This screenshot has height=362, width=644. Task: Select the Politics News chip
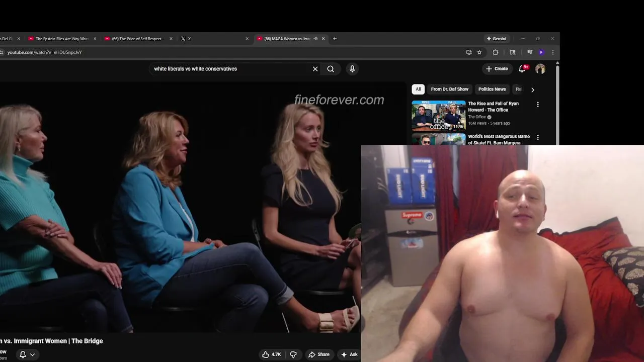pos(492,89)
